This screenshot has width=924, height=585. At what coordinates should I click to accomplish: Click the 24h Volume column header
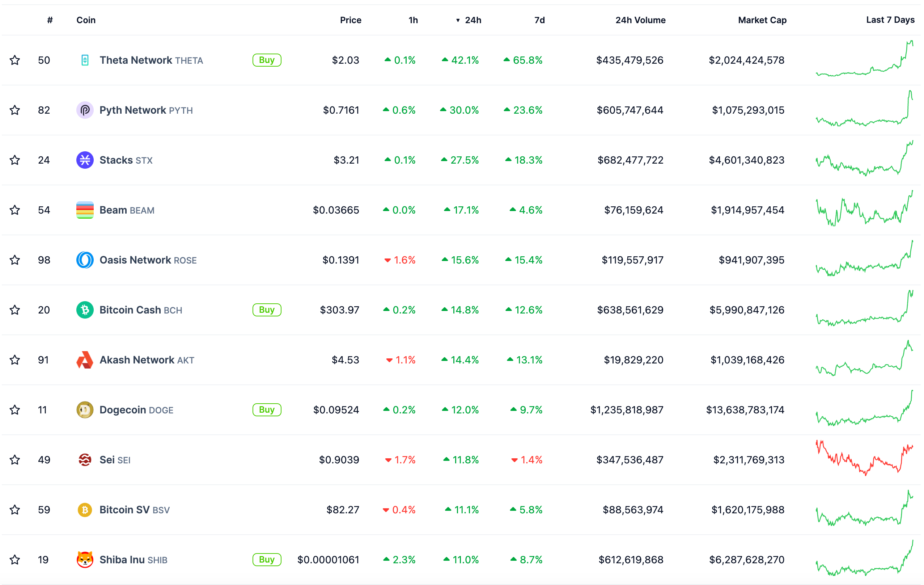pyautogui.click(x=640, y=20)
